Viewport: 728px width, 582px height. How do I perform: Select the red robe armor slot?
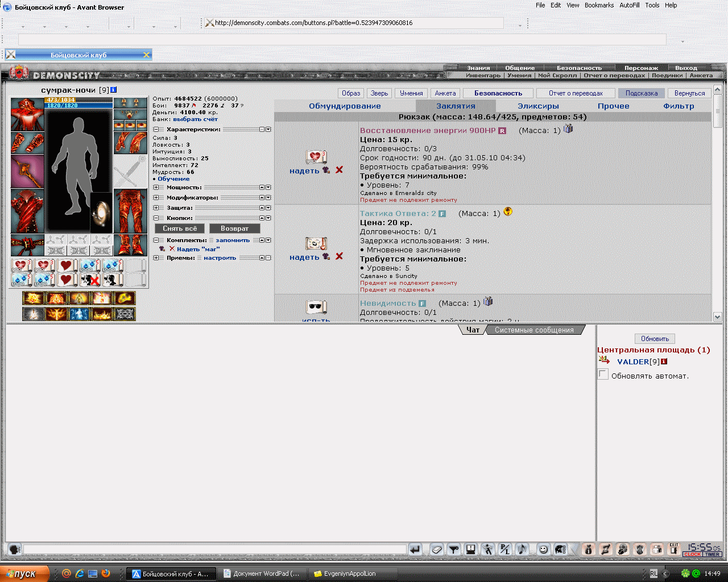pos(27,211)
